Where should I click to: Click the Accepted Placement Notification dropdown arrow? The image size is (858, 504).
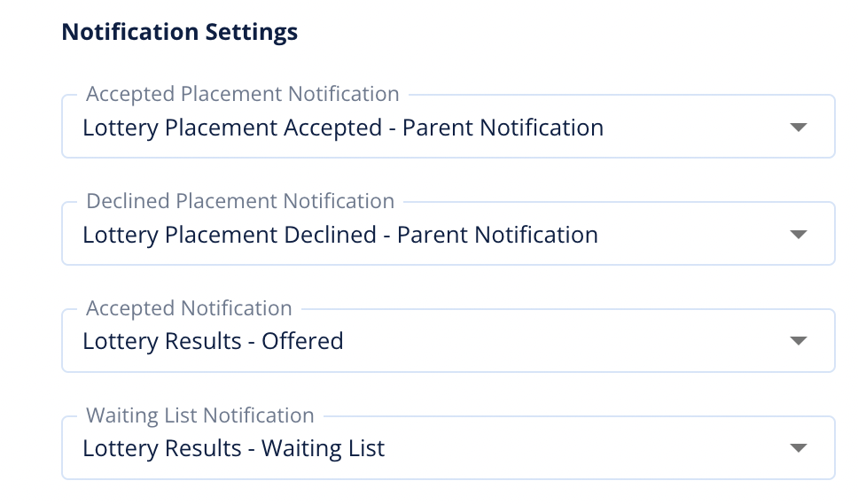coord(798,128)
